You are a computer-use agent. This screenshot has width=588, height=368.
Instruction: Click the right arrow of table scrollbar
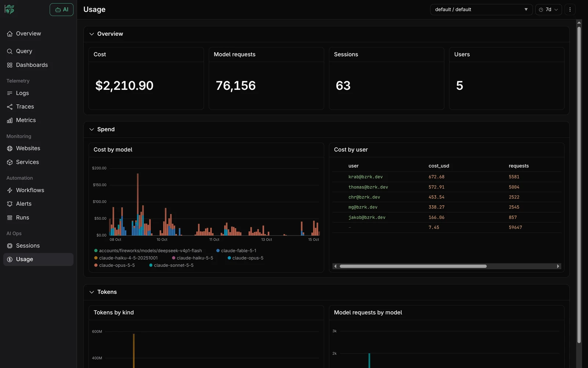[x=558, y=266]
